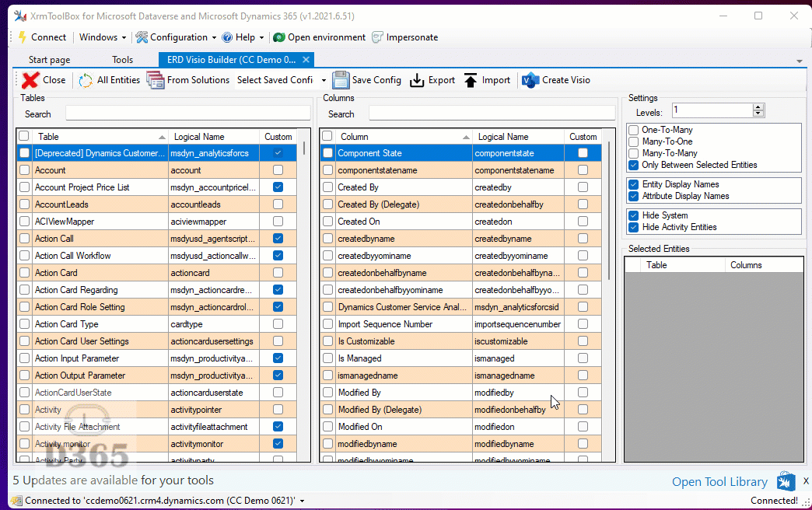Click the Save Config button label
Screen dimensions: 812x510
[376, 80]
